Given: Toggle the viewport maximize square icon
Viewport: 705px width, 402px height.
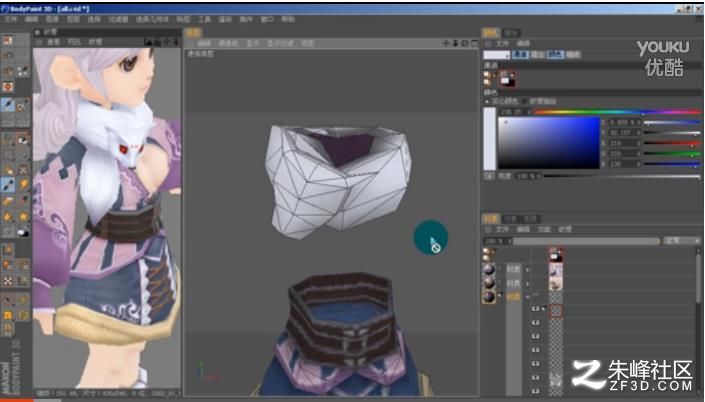Looking at the screenshot, I should 474,43.
